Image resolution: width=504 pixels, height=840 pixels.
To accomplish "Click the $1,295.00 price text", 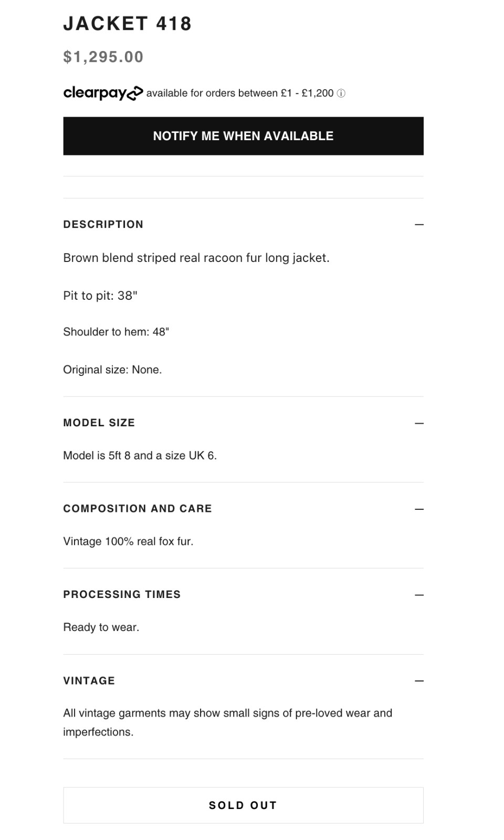I will [x=103, y=57].
